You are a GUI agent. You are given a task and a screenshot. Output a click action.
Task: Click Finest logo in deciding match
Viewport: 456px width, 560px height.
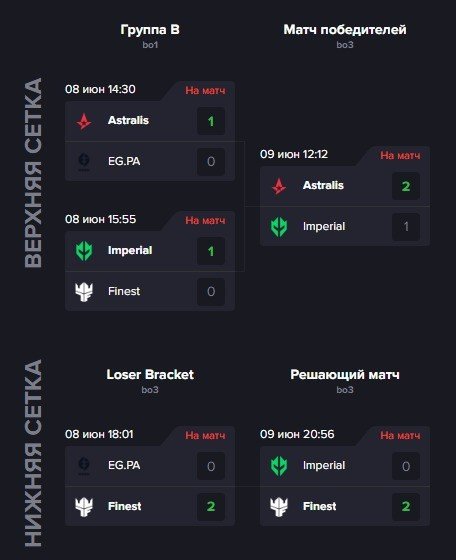click(x=279, y=507)
